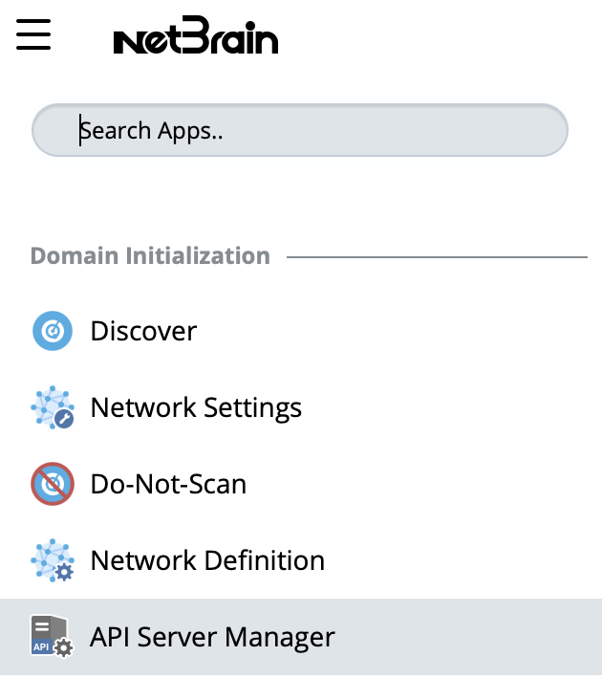Click the Domain Initialization heading
The height and width of the screenshot is (700, 602).
pos(150,256)
